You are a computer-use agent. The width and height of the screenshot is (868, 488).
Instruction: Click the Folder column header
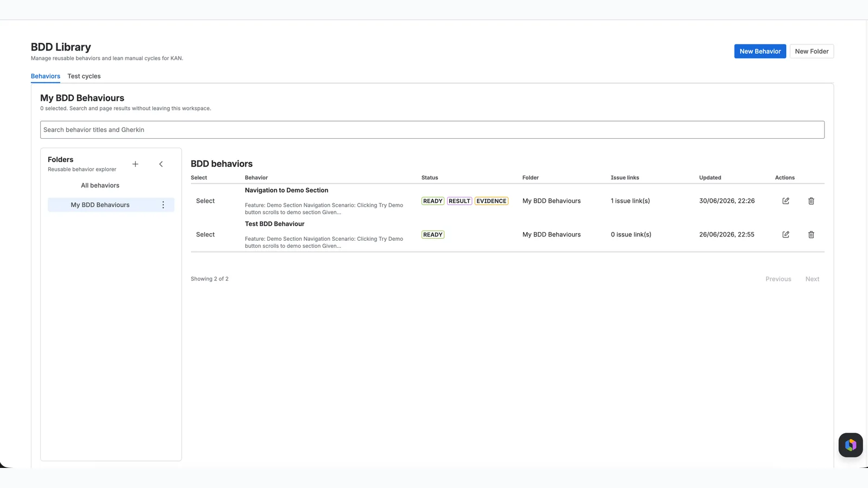[531, 178]
